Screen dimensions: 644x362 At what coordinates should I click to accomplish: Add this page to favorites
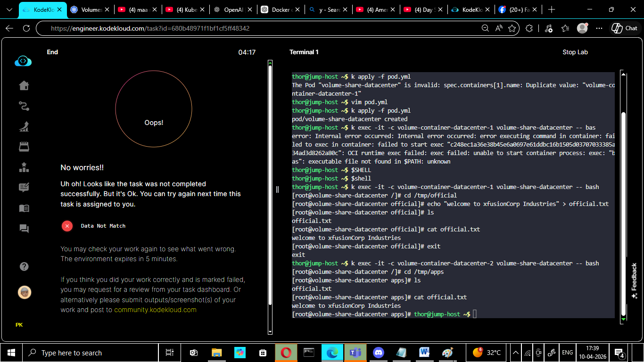pyautogui.click(x=512, y=28)
